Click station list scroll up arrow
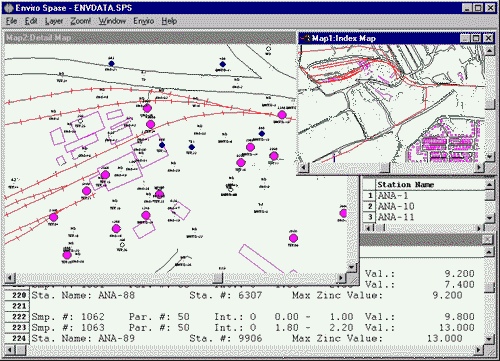The image size is (500, 361). [489, 185]
